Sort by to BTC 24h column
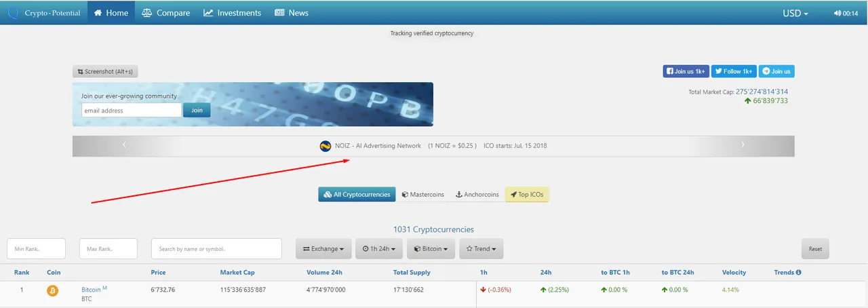Screen dimensions: 868x308 pyautogui.click(x=677, y=272)
